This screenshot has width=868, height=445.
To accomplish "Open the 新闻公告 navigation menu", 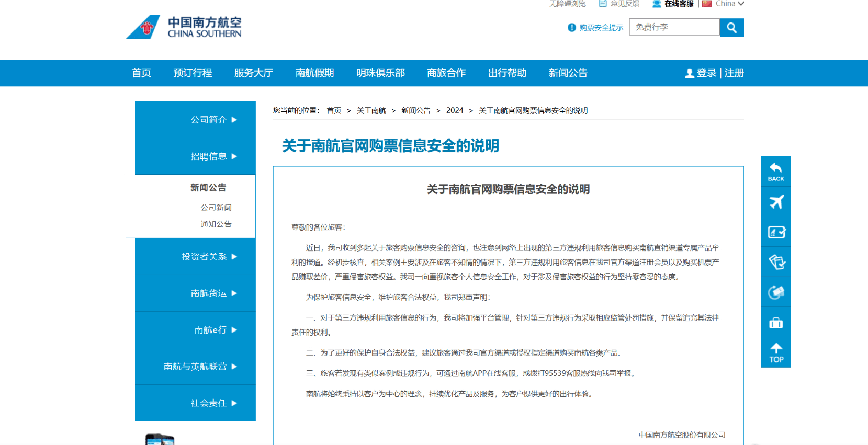I will click(568, 73).
